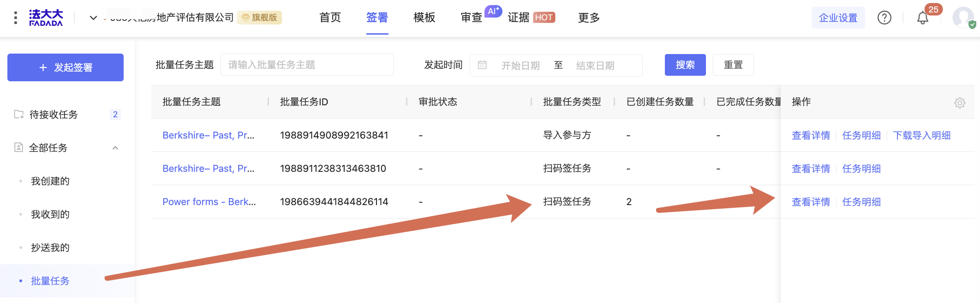The width and height of the screenshot is (980, 303).
Task: Open the Power forms batch task link
Action: (209, 202)
